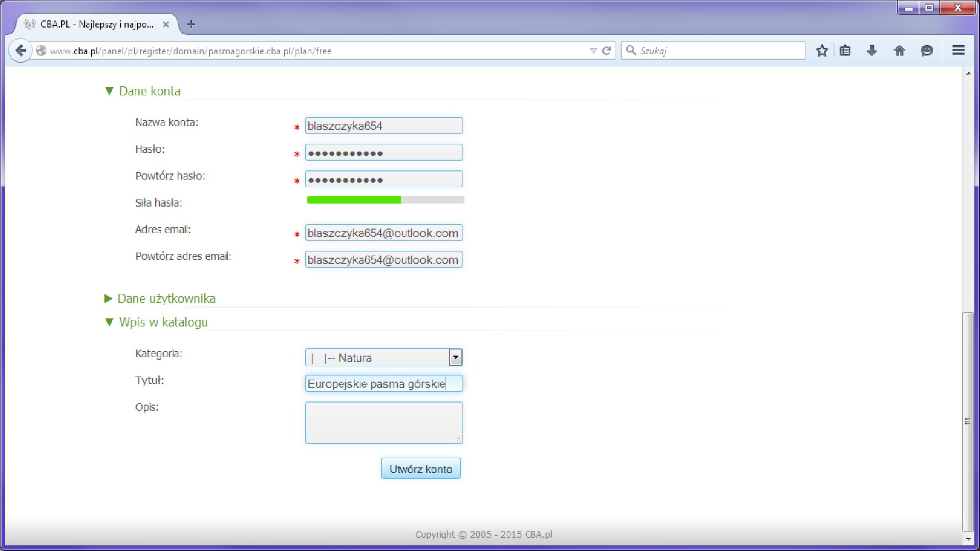Collapse the Wpis w katalogu section
The width and height of the screenshot is (980, 551).
(x=109, y=321)
